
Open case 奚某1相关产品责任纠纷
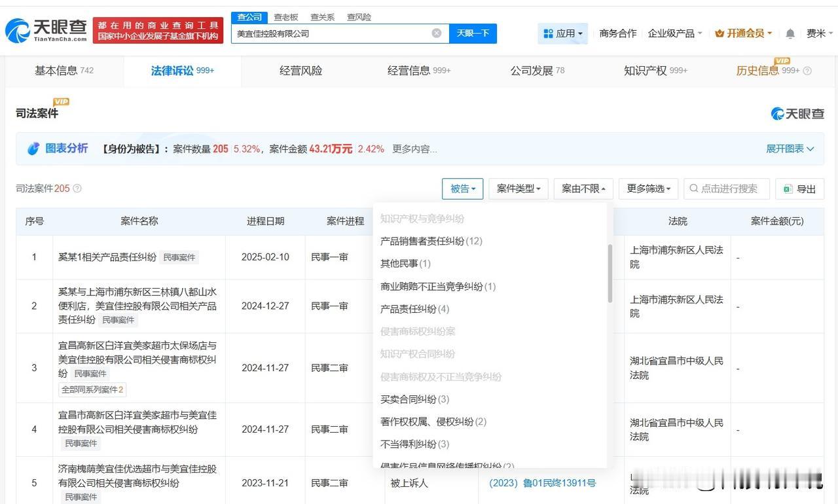point(107,257)
